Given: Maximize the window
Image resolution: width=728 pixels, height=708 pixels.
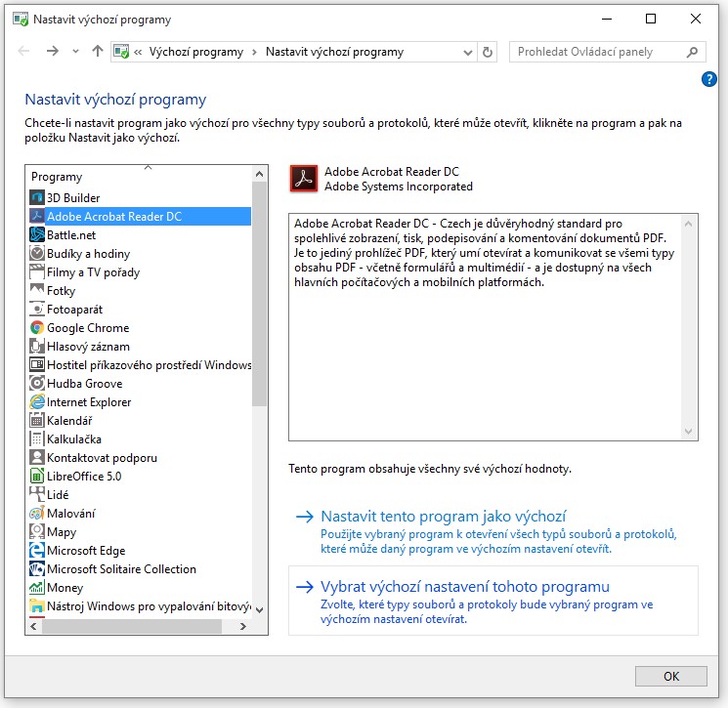Looking at the screenshot, I should point(651,19).
